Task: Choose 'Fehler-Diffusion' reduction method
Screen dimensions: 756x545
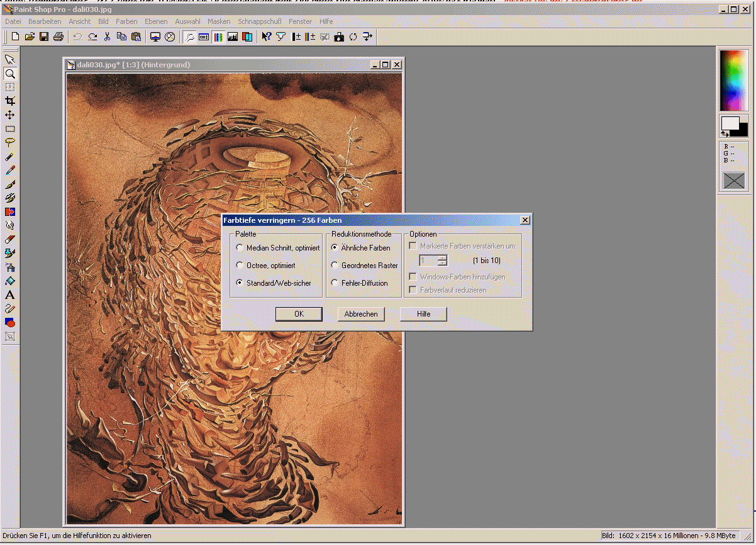Action: coord(359,283)
